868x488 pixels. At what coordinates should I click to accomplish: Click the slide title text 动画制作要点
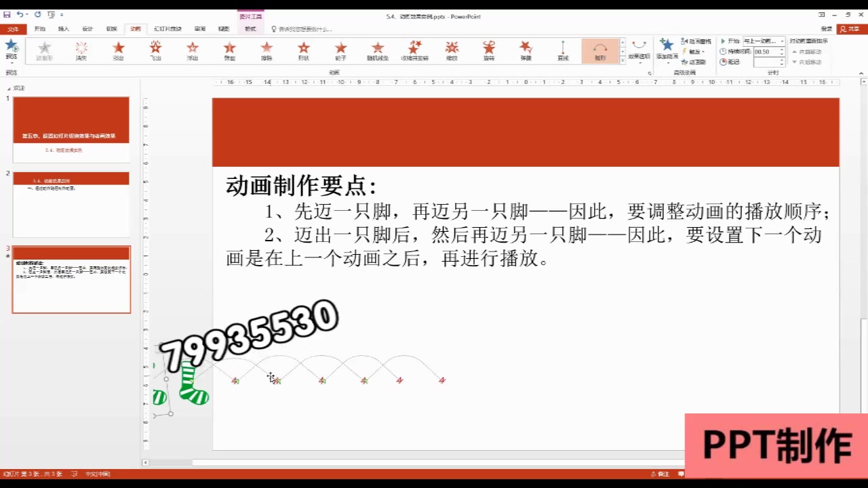tap(301, 186)
